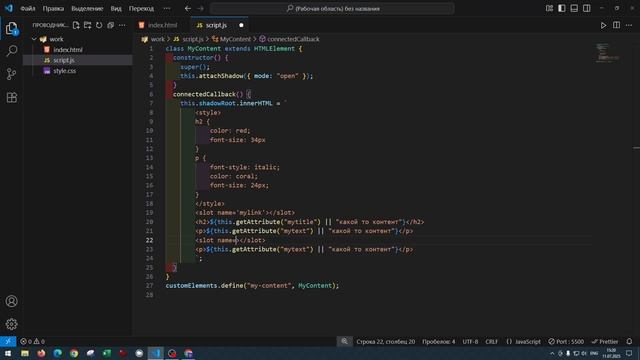Viewport: 640px width, 360px height.
Task: Click Port : 5500 Live Server item
Action: click(566, 341)
